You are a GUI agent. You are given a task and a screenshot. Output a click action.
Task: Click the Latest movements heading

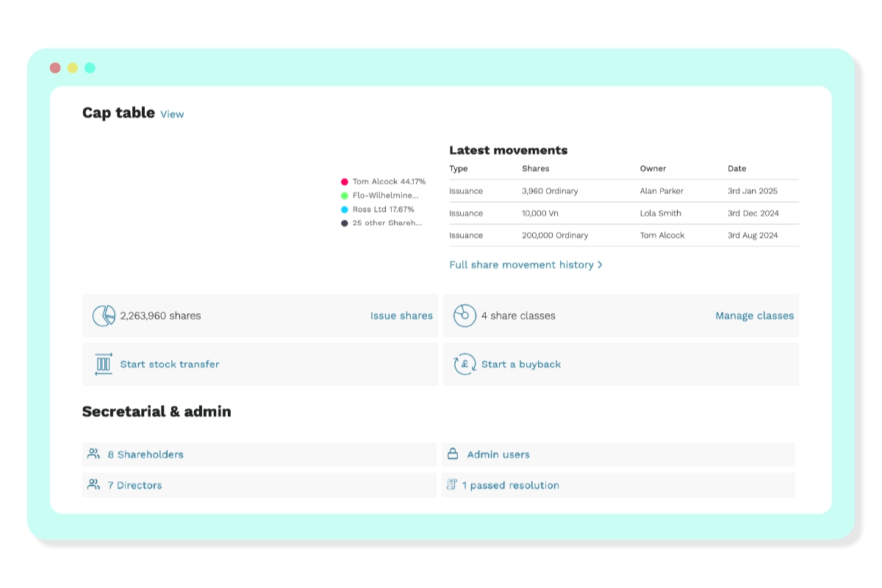click(x=509, y=150)
